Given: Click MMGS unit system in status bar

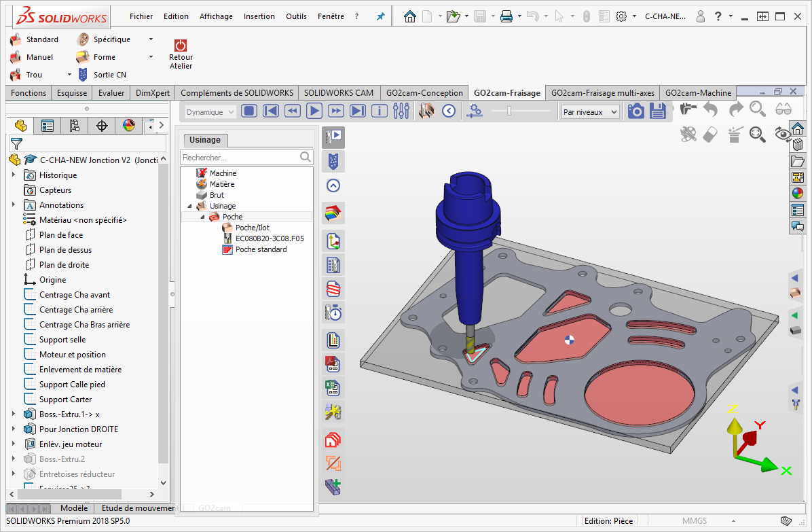Looking at the screenshot, I should (x=694, y=521).
